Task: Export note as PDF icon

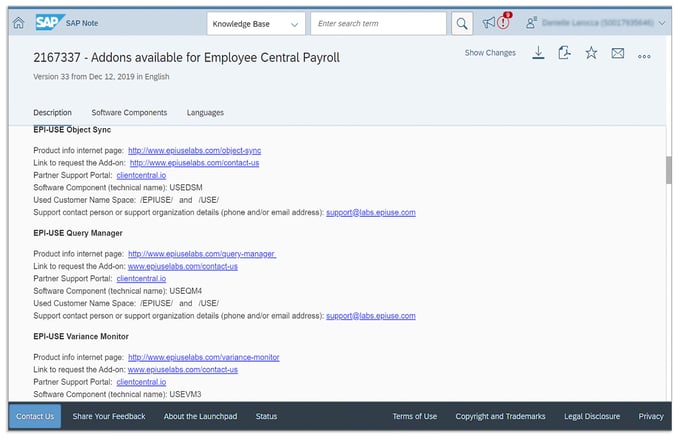Action: tap(564, 53)
